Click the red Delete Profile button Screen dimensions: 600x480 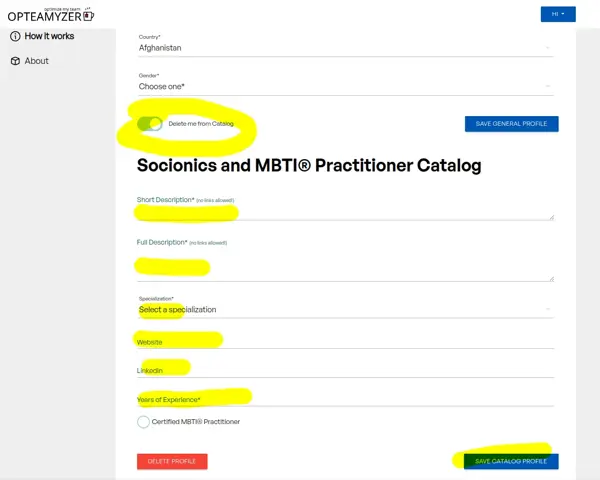[172, 461]
